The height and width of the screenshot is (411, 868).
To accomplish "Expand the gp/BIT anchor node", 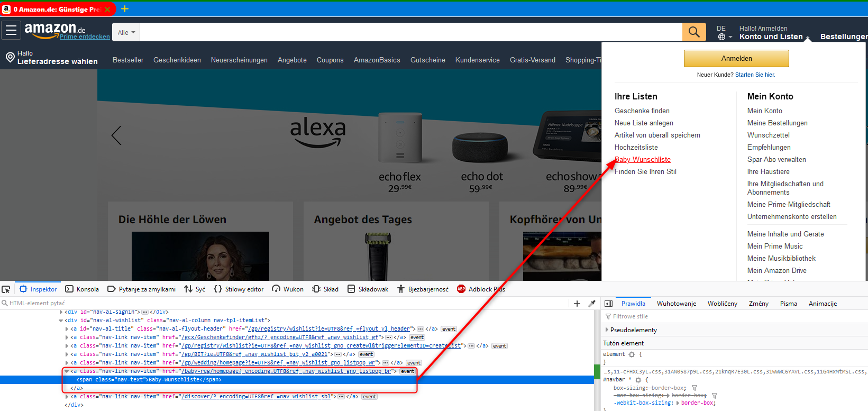I will [67, 354].
